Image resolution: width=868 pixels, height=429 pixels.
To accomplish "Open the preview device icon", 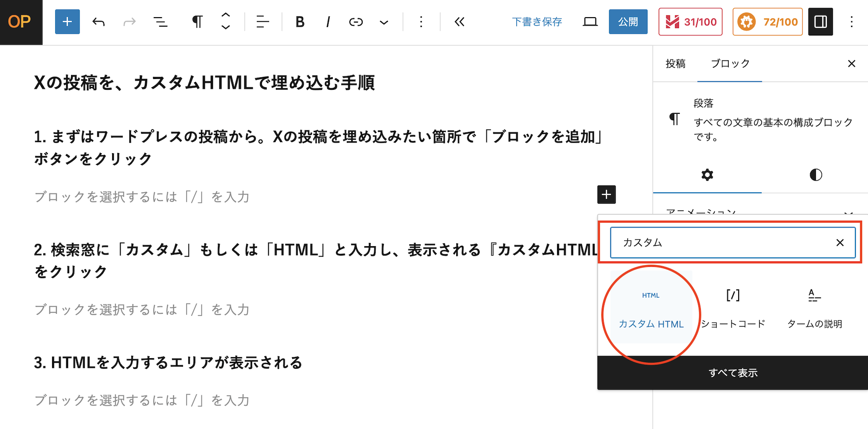I will coord(590,22).
